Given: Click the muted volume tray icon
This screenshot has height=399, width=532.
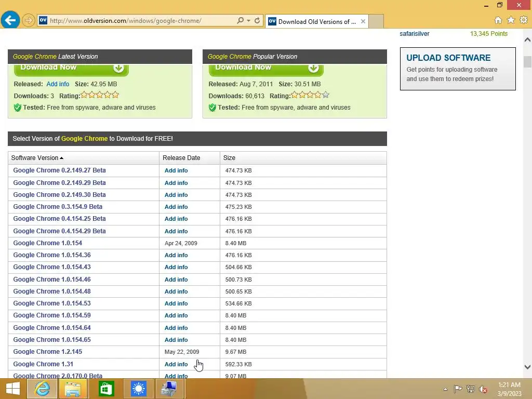Looking at the screenshot, I should point(483,389).
